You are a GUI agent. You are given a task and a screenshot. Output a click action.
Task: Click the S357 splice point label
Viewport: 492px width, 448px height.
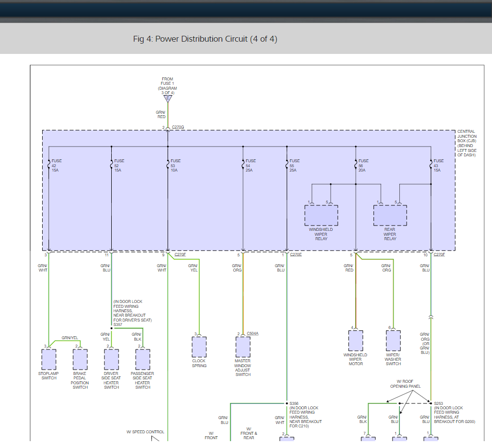point(118,324)
